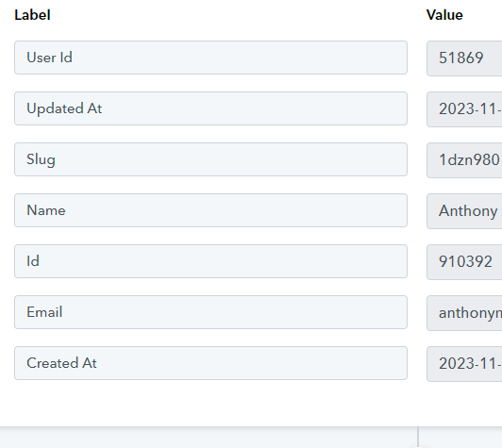The image size is (502, 448).
Task: Click the bold Label column header
Action: [x=32, y=15]
